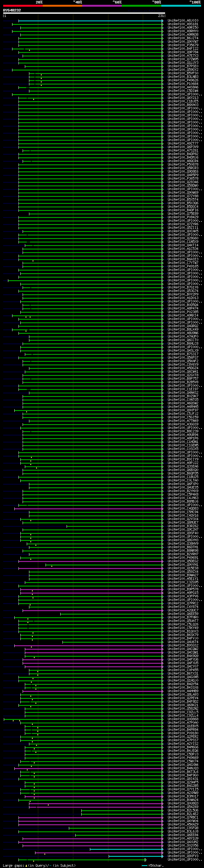204x868 pixels.
Task: Open hit UniRef100_A9S181
Action: point(183,24)
